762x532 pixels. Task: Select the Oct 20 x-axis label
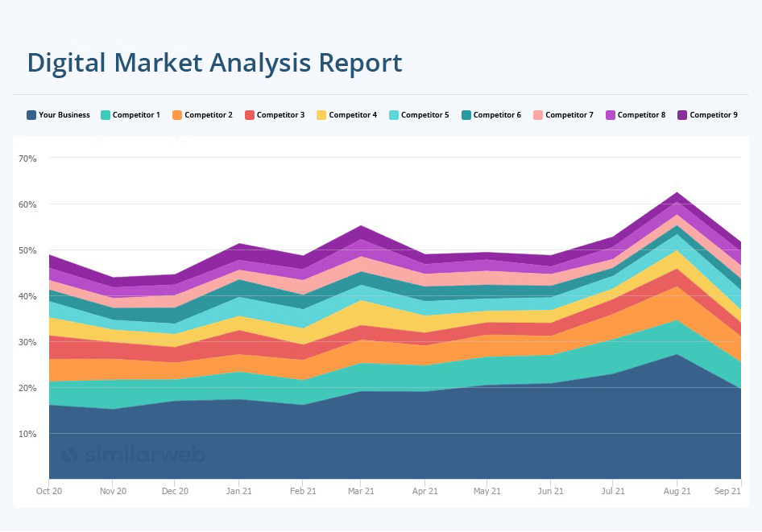pos(50,491)
